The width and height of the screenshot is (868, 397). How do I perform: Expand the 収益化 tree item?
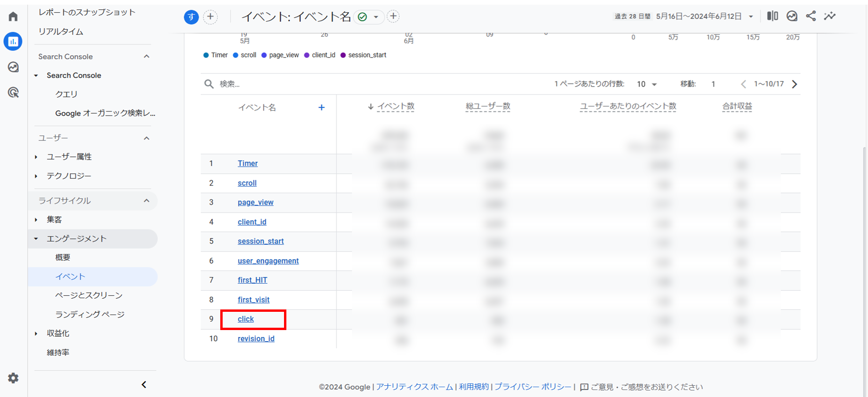tap(36, 333)
